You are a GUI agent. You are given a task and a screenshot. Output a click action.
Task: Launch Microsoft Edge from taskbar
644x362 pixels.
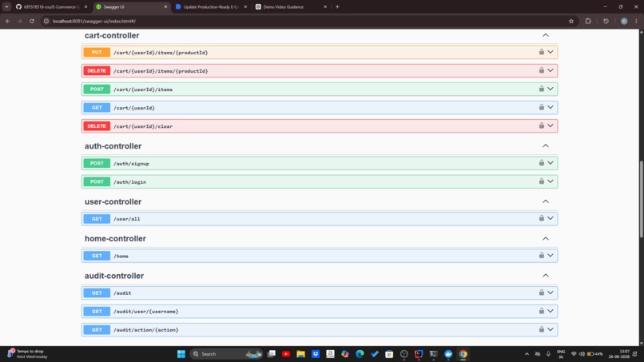pyautogui.click(x=360, y=354)
